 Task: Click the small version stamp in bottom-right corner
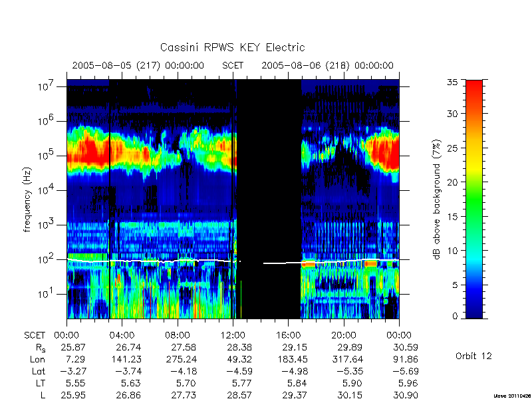pyautogui.click(x=512, y=396)
